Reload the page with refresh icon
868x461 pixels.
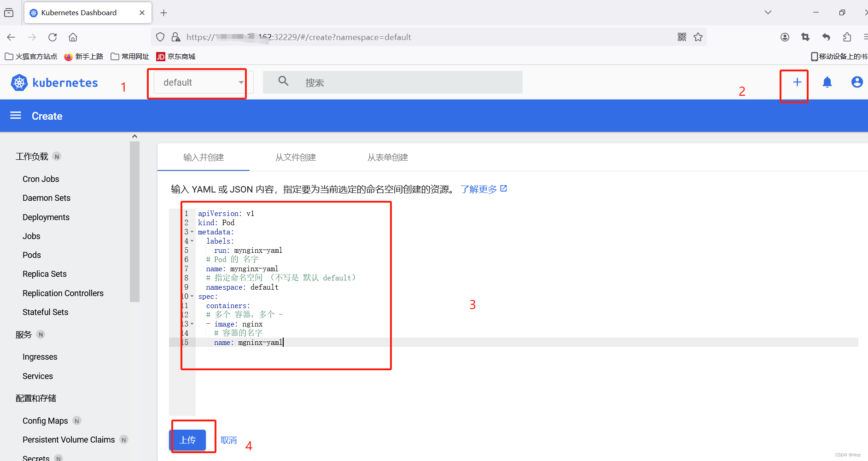point(52,37)
